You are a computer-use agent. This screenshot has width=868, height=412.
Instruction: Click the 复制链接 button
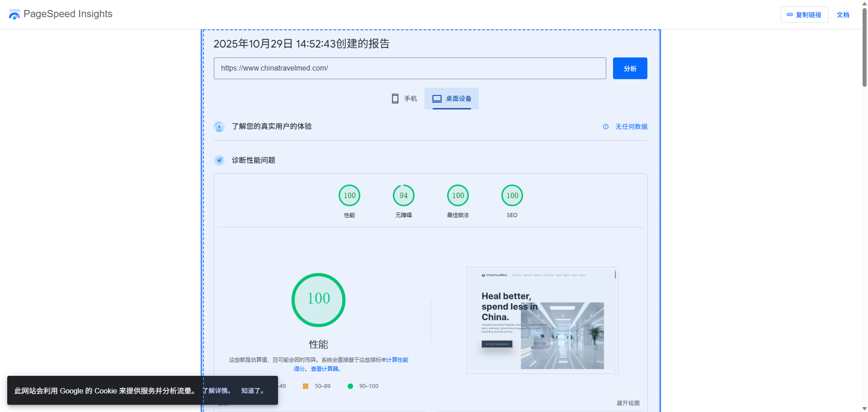pos(804,15)
